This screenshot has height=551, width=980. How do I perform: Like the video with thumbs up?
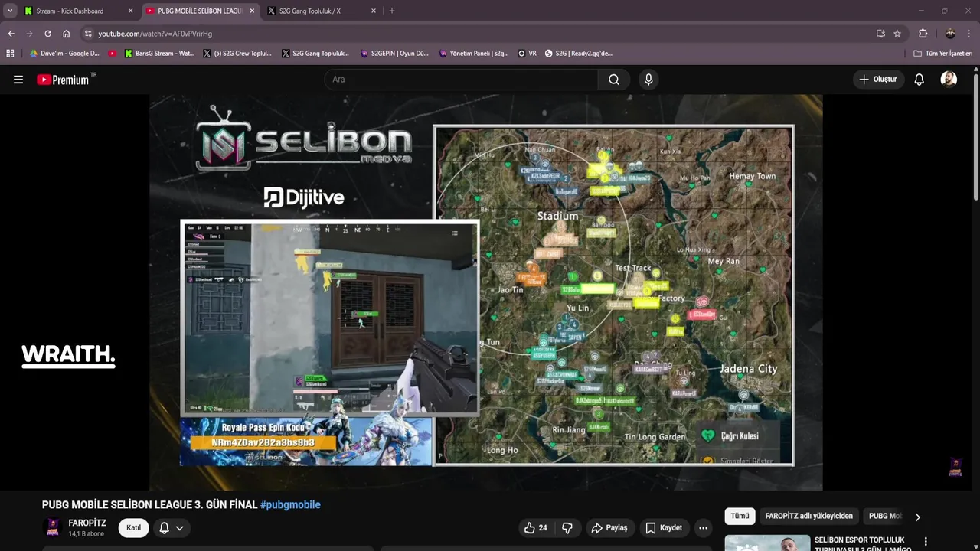(535, 528)
